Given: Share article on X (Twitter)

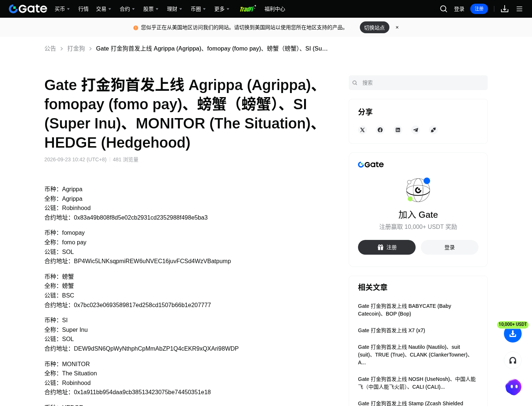Looking at the screenshot, I should click(362, 130).
